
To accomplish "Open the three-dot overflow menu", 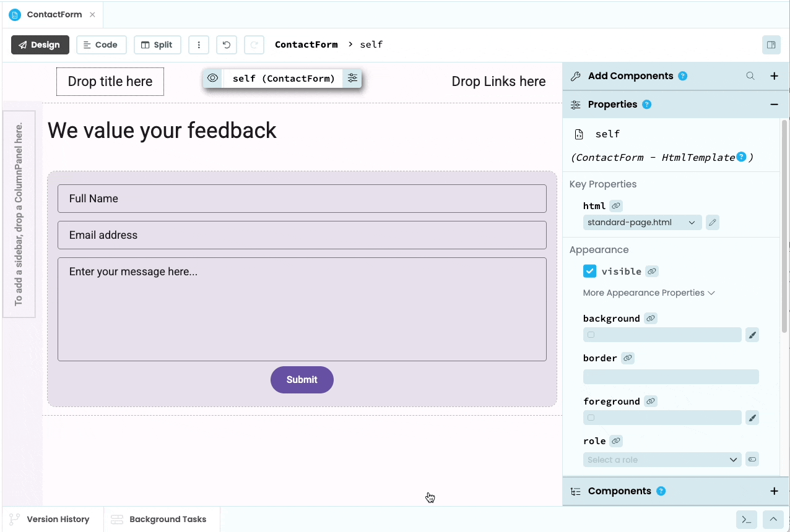I will (x=199, y=45).
